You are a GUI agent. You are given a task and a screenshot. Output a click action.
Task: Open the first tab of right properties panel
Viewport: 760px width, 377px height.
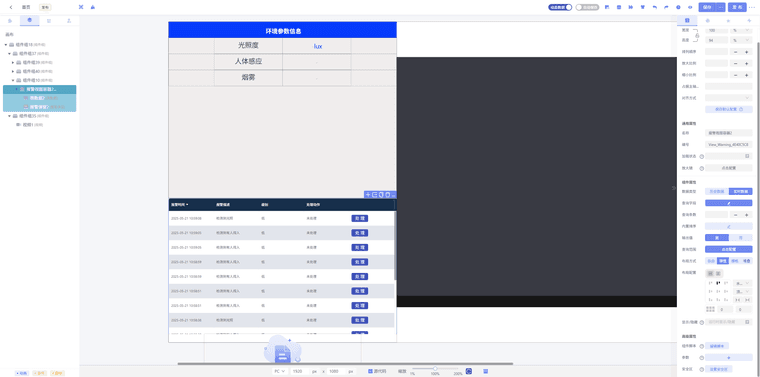point(687,20)
